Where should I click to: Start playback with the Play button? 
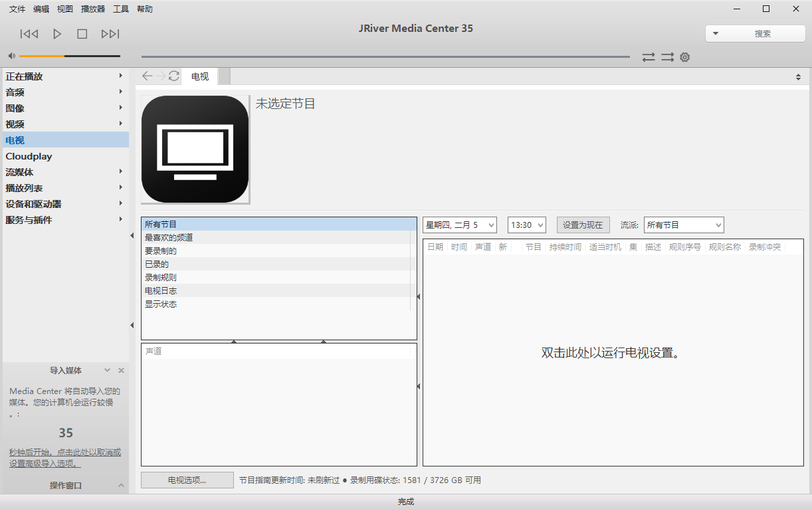56,33
